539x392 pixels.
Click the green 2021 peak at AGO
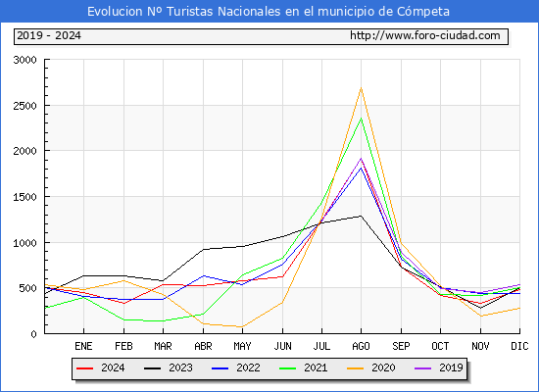(x=361, y=119)
